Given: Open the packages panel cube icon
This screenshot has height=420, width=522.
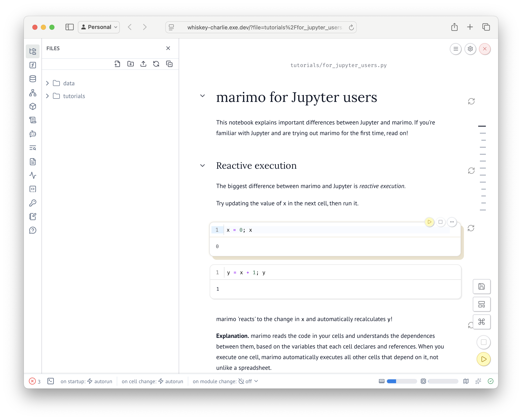Looking at the screenshot, I should 33,106.
